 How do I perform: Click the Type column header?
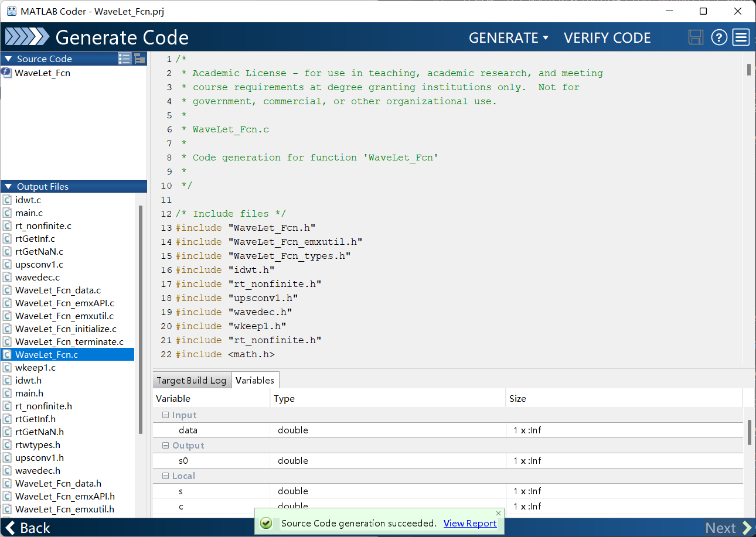388,398
